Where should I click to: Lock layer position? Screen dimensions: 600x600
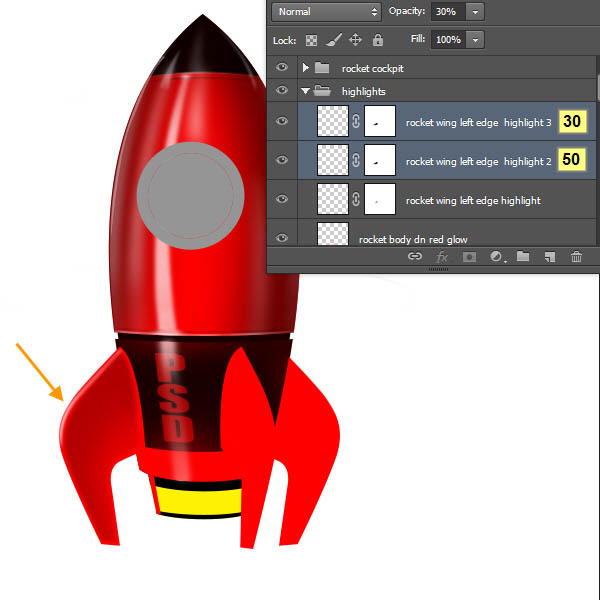(x=355, y=40)
